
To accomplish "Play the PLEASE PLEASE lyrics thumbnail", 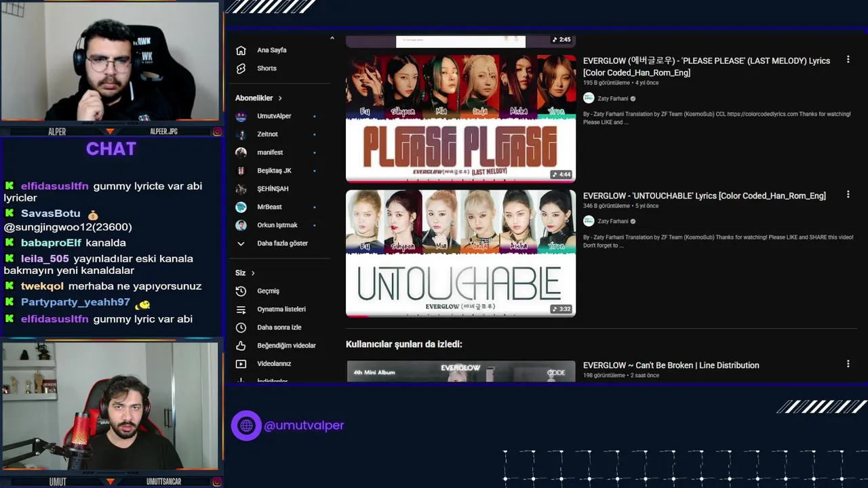I will point(460,119).
